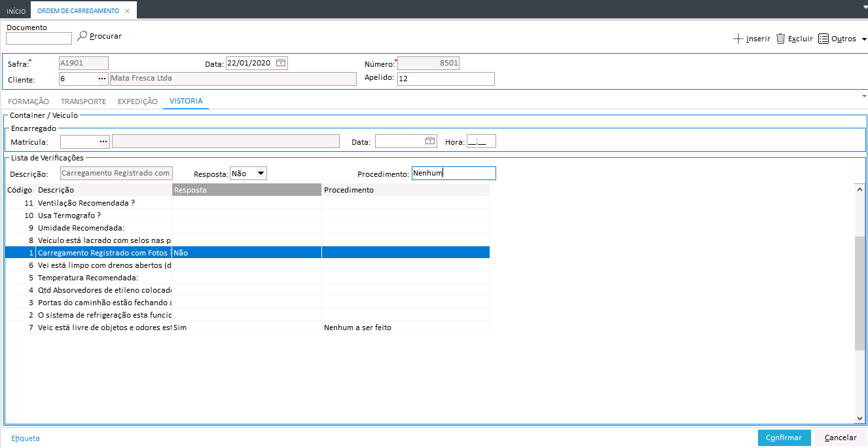The width and height of the screenshot is (868, 448).
Task: Collapse the tab panel using small arrow
Action: click(x=863, y=96)
